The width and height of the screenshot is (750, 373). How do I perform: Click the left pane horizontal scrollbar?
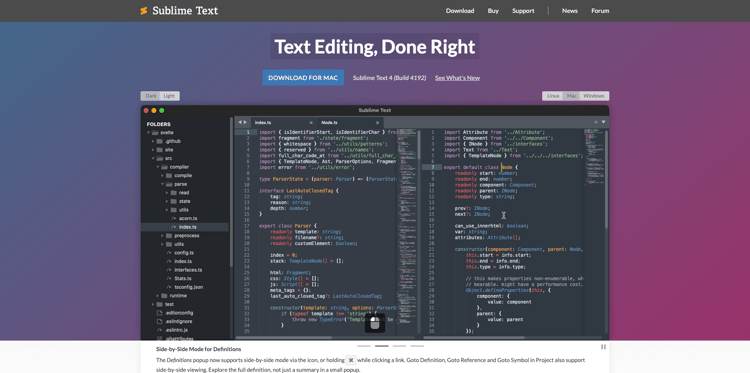click(x=285, y=338)
